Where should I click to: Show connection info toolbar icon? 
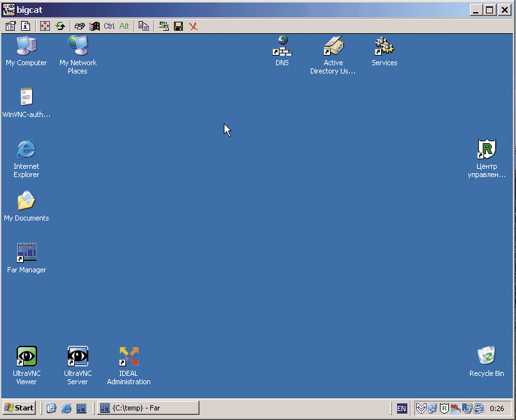click(x=26, y=26)
